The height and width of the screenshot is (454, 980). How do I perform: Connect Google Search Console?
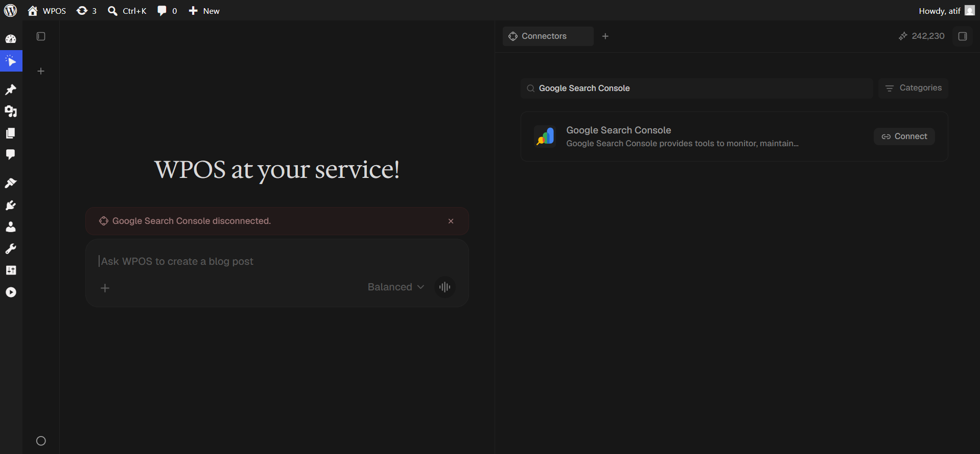(904, 137)
